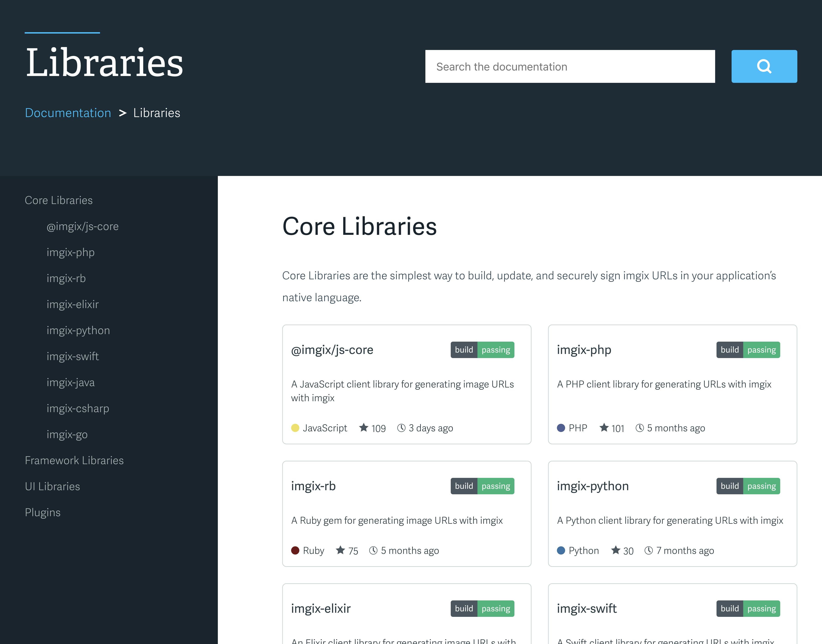Viewport: 822px width, 644px height.
Task: Click the star icon on imgix-rb card
Action: [x=340, y=550]
